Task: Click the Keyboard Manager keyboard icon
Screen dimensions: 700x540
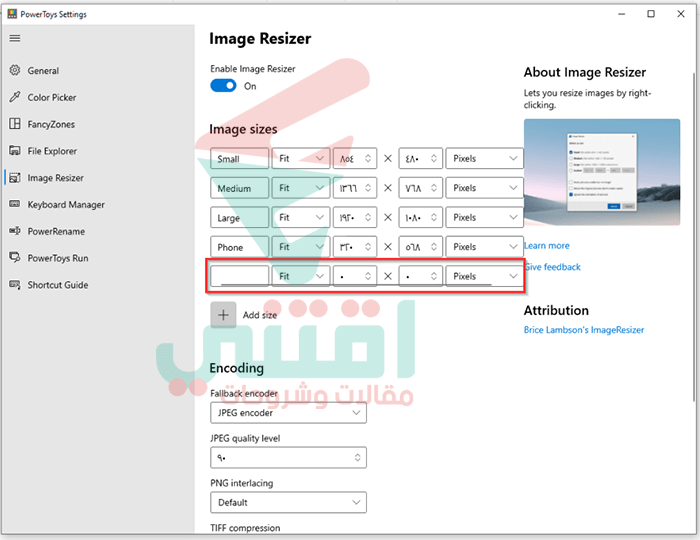Action: [15, 204]
